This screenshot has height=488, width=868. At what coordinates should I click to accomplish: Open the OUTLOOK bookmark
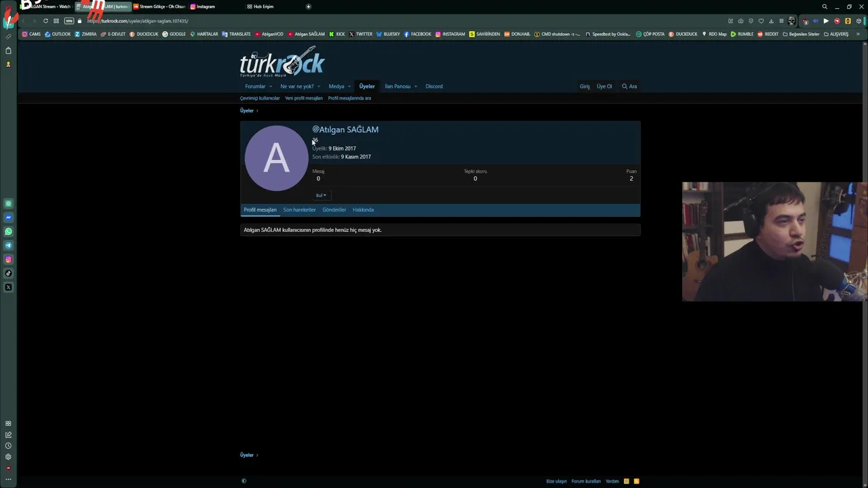pos(58,34)
